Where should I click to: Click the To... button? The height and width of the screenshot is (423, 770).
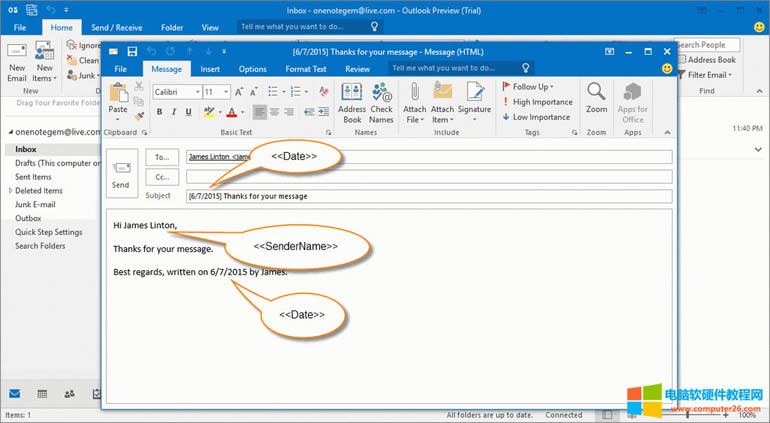pyautogui.click(x=161, y=157)
